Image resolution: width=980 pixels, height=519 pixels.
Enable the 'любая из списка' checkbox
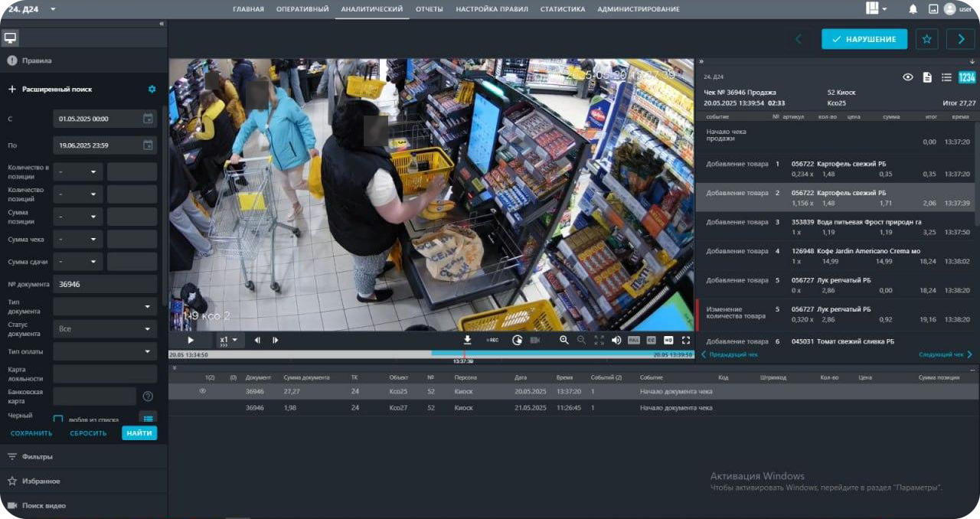[x=58, y=419]
